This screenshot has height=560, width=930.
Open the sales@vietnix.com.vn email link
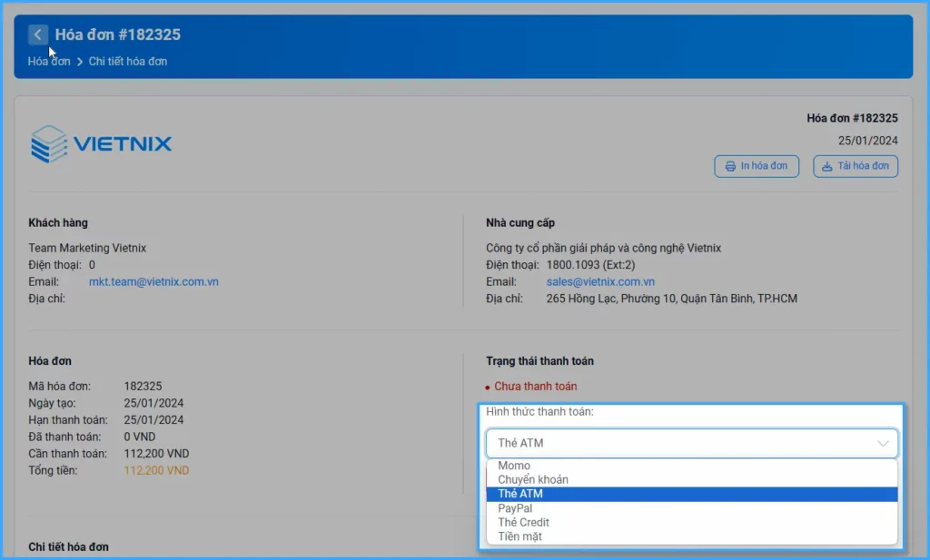pos(600,281)
